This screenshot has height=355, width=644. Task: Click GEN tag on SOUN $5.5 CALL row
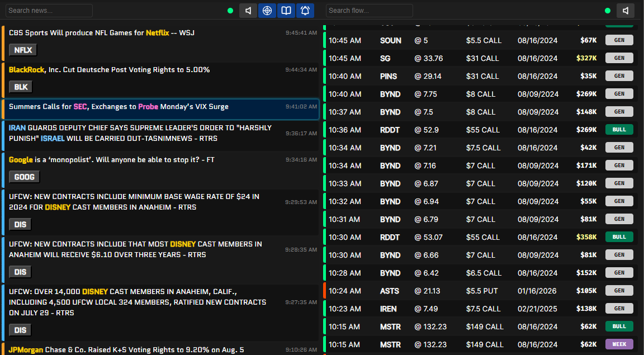pyautogui.click(x=619, y=40)
